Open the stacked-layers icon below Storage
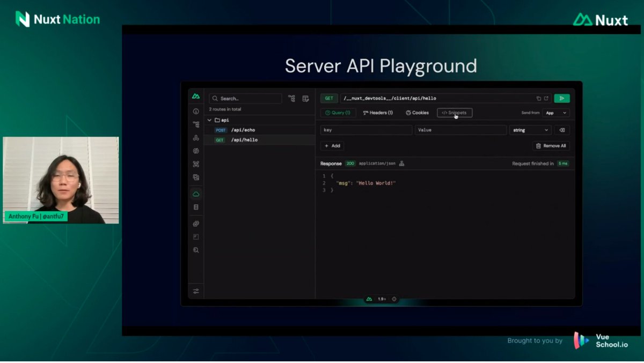The width and height of the screenshot is (644, 363). 196,224
